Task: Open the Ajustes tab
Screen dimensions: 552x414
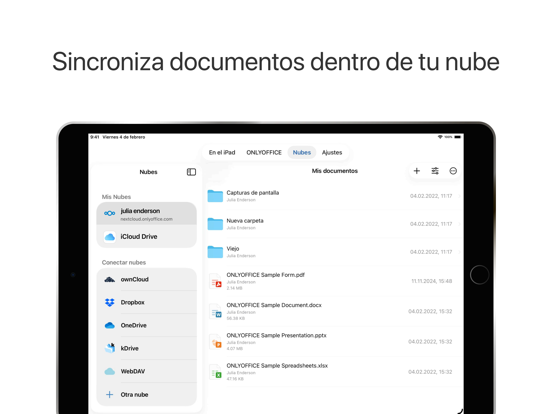Action: (332, 152)
